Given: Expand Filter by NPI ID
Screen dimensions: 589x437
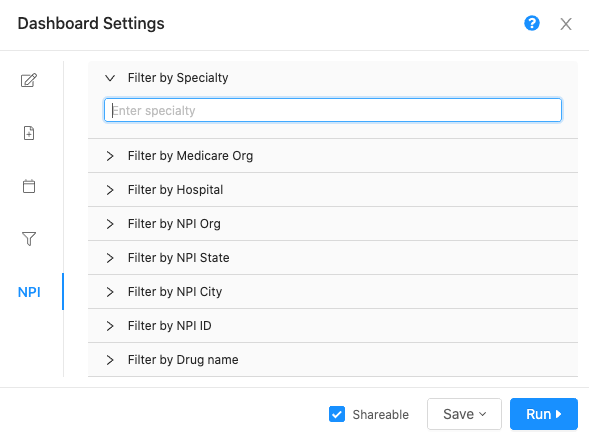Looking at the screenshot, I should [333, 326].
